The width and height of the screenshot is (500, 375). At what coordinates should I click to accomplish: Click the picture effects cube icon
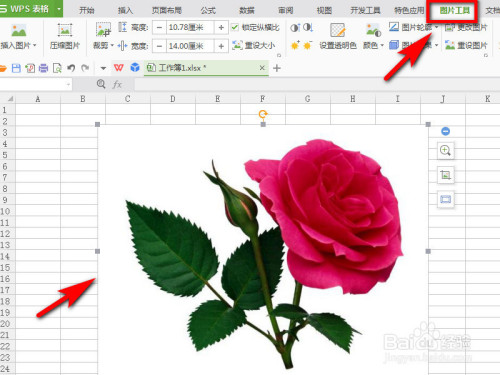(x=394, y=45)
